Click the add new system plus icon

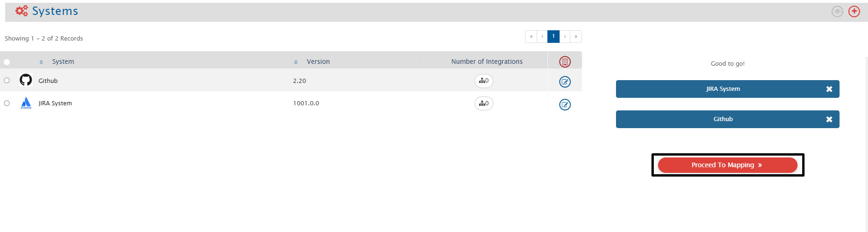point(854,12)
